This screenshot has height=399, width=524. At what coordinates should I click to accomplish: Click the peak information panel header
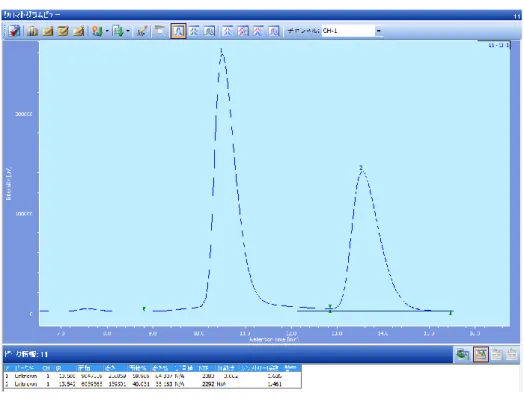click(x=227, y=354)
